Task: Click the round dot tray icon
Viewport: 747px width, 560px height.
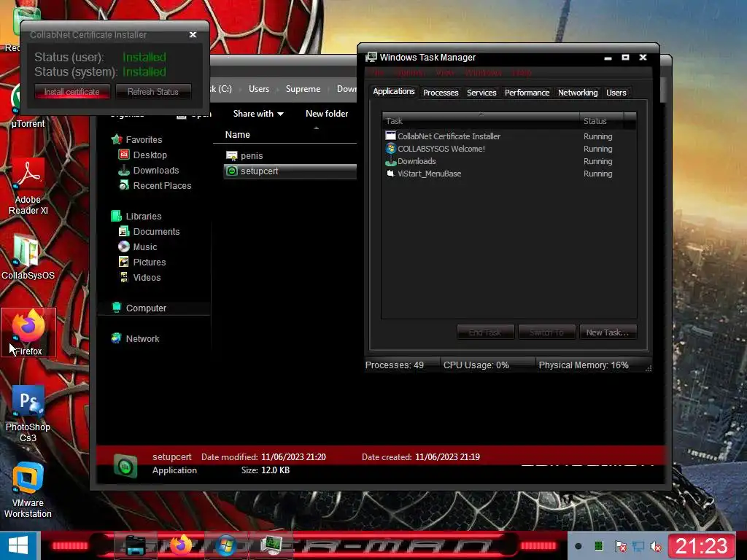Action: coord(578,546)
